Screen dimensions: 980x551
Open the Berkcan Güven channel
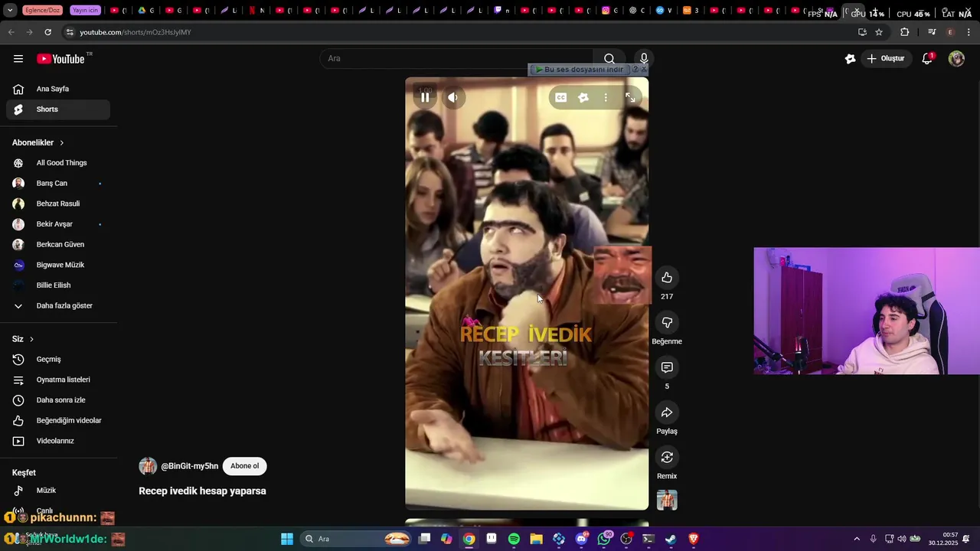click(x=58, y=245)
